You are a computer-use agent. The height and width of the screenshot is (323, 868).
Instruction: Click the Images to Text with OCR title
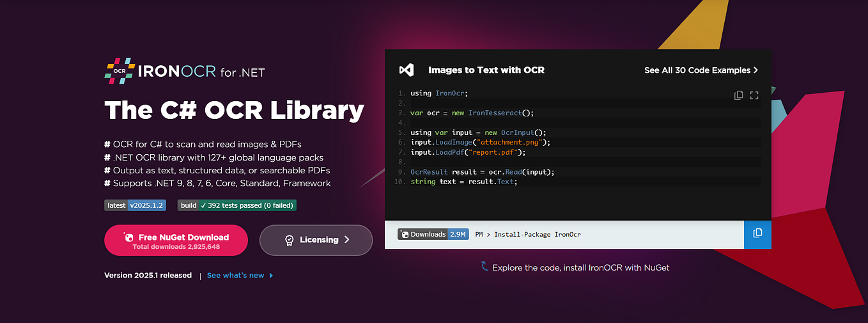pyautogui.click(x=486, y=70)
